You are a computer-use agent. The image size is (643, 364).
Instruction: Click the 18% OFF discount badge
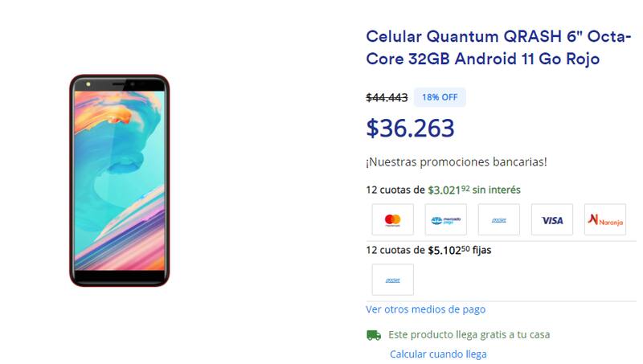440,97
